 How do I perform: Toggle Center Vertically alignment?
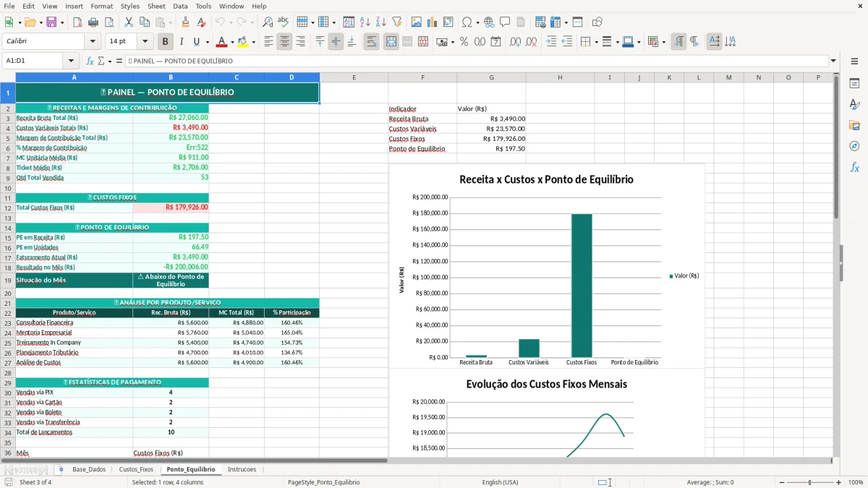coord(336,42)
